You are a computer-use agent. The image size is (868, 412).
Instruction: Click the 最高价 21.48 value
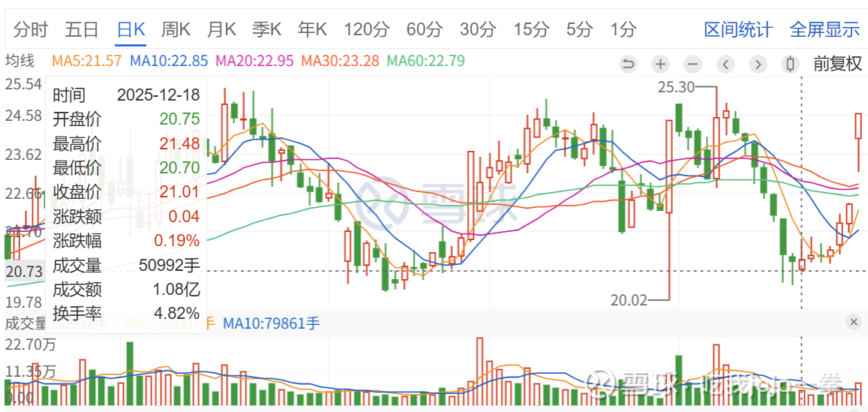coord(179,143)
